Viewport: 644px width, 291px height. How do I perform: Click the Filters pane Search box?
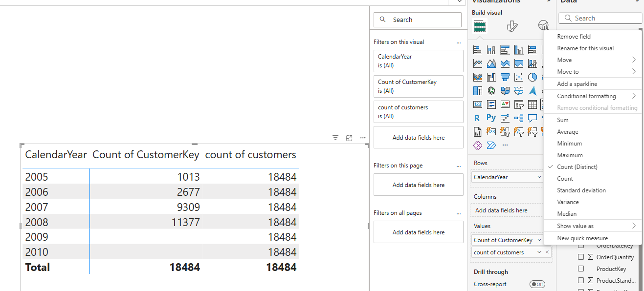(x=418, y=20)
